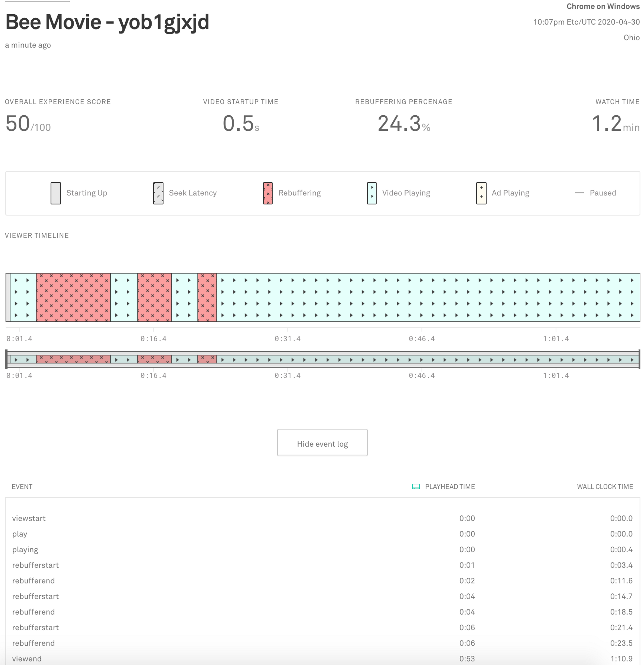Click the Seek Latency legend icon
The height and width of the screenshot is (665, 644).
(158, 193)
